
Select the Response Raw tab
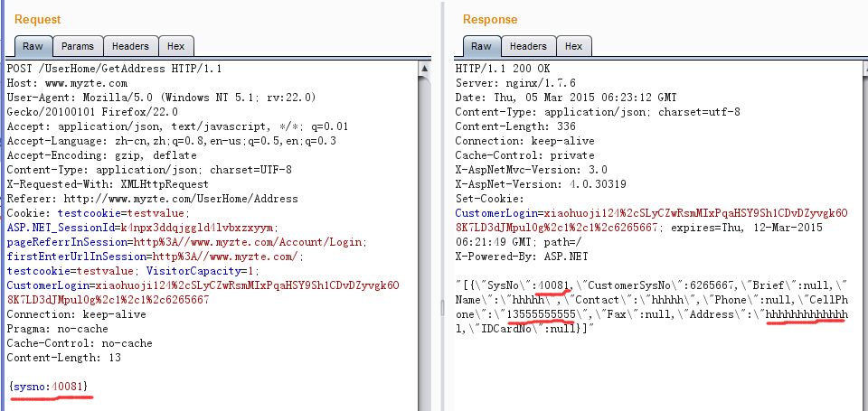482,46
